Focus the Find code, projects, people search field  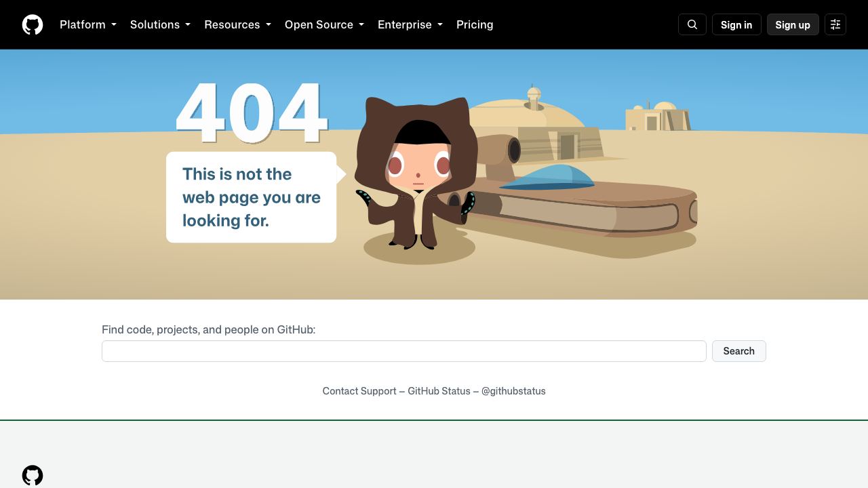[404, 351]
